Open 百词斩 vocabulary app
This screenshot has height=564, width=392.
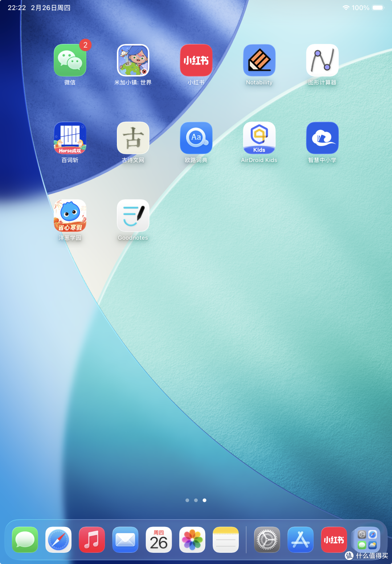[70, 138]
